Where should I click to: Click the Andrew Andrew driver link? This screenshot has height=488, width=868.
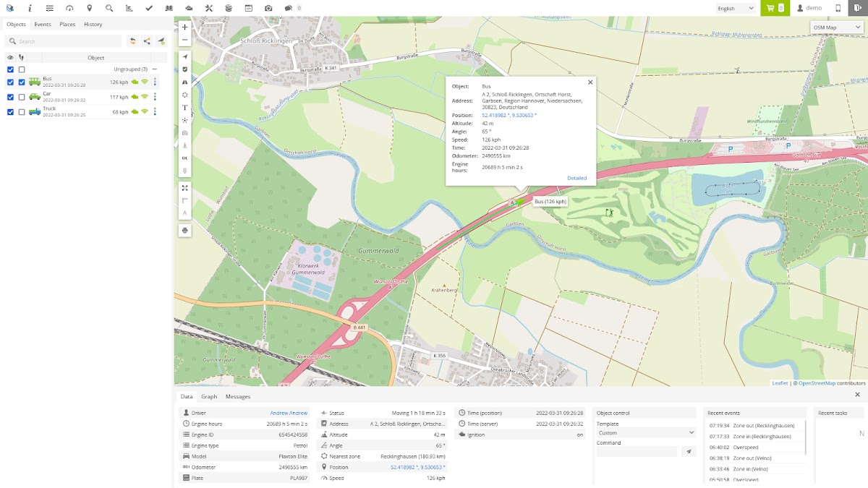pos(289,413)
